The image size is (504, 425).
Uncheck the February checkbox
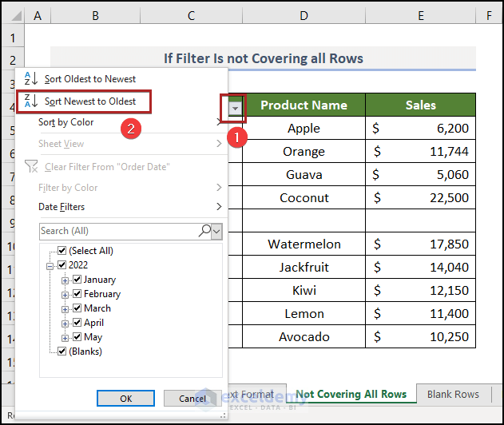pyautogui.click(x=77, y=293)
